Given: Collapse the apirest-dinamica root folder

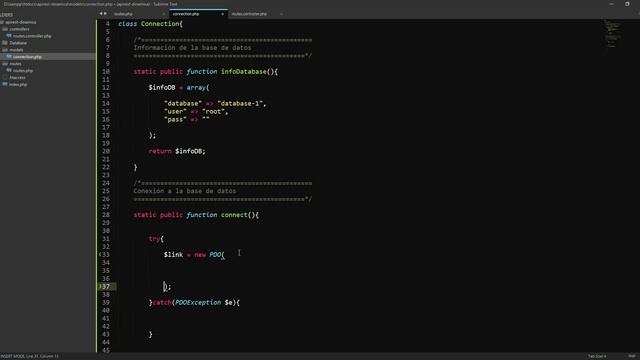Looking at the screenshot, I should 20,22.
